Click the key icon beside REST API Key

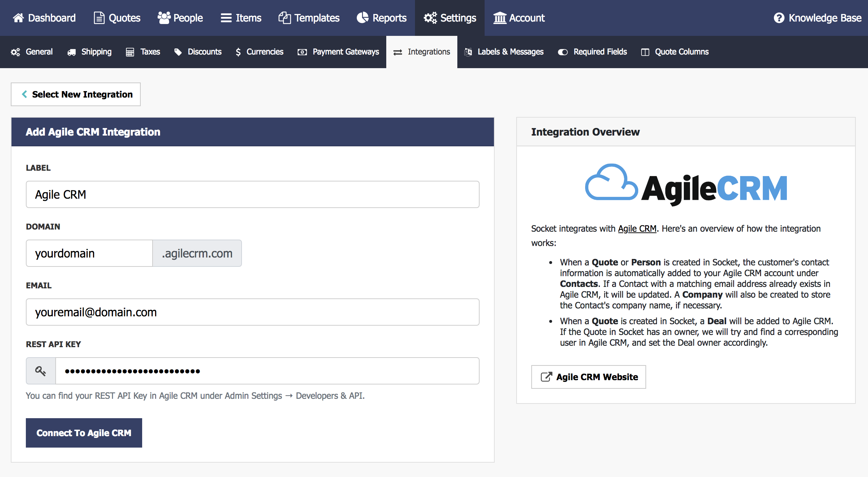(x=41, y=371)
